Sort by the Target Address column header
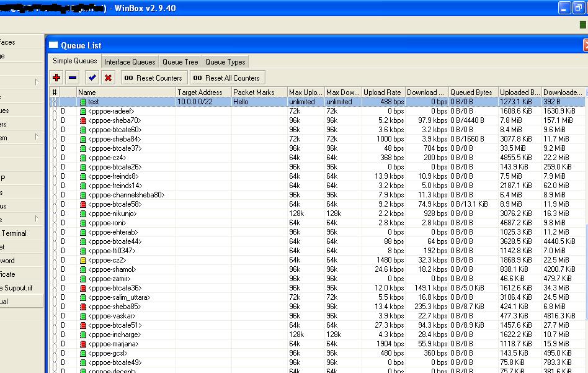 click(x=203, y=92)
